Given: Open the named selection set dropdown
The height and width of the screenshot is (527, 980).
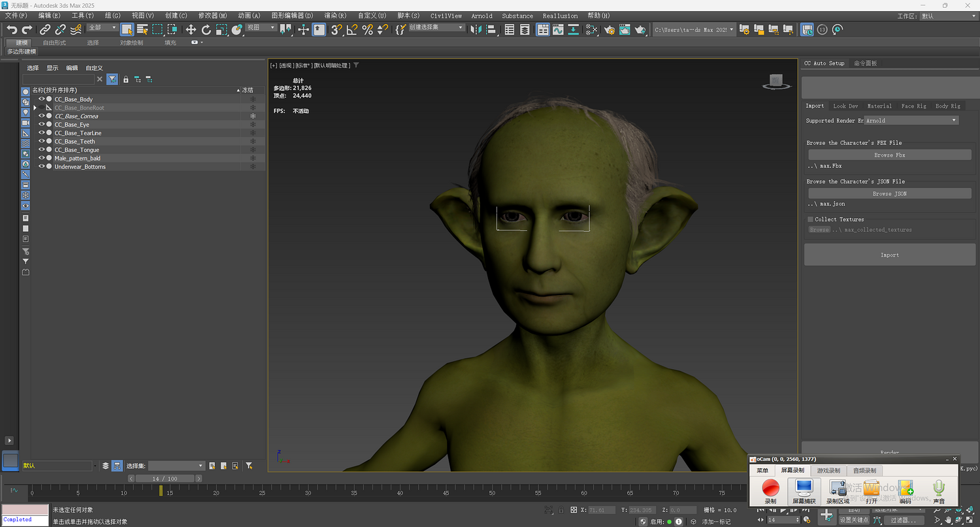Looking at the screenshot, I should pos(437,27).
